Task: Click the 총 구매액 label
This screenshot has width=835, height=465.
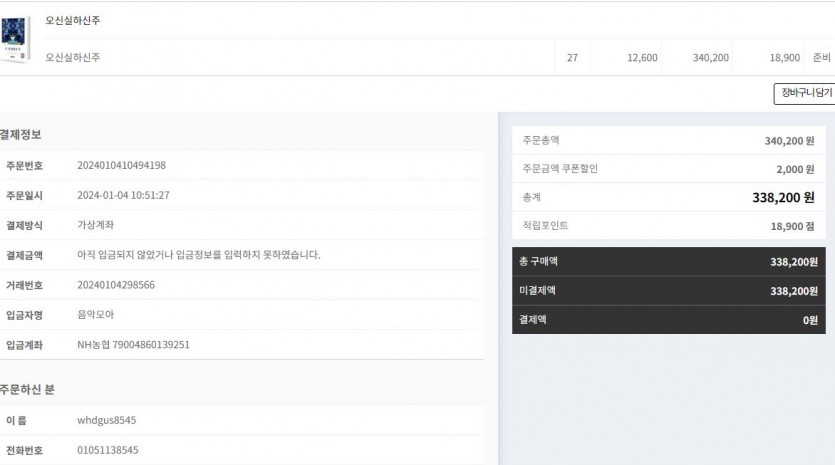Action: pyautogui.click(x=538, y=261)
